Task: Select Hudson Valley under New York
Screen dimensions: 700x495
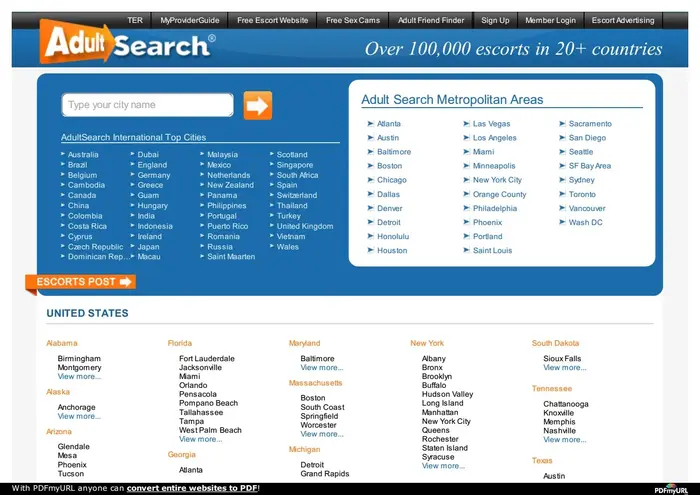Action: click(447, 394)
